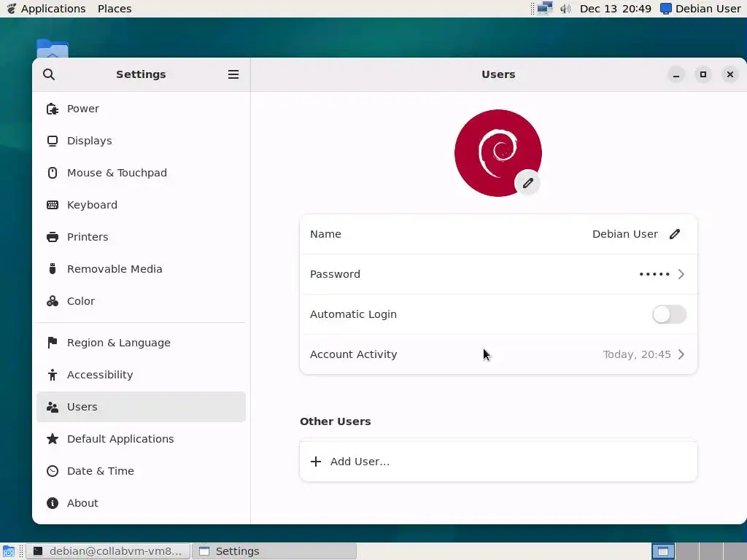Viewport: 747px width, 560px height.
Task: Select About settings panel
Action: tap(141, 503)
